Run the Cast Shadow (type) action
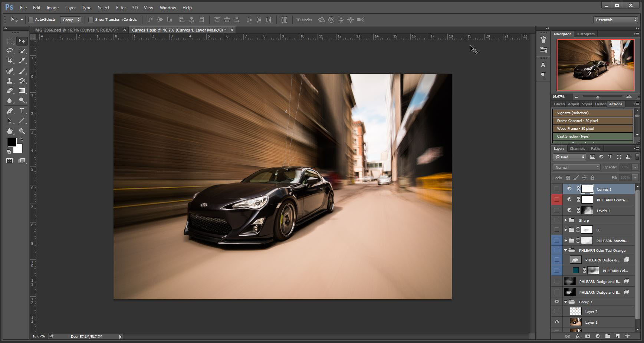The width and height of the screenshot is (644, 343). coord(593,136)
